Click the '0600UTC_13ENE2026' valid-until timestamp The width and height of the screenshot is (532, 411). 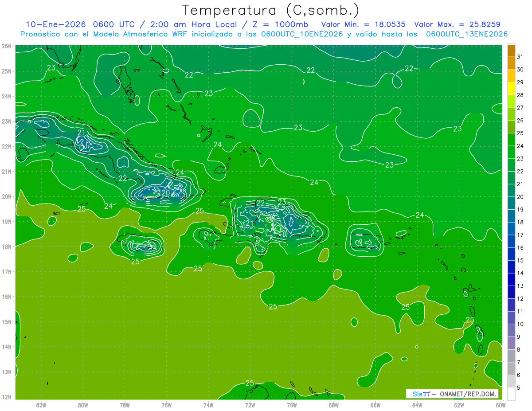466,34
